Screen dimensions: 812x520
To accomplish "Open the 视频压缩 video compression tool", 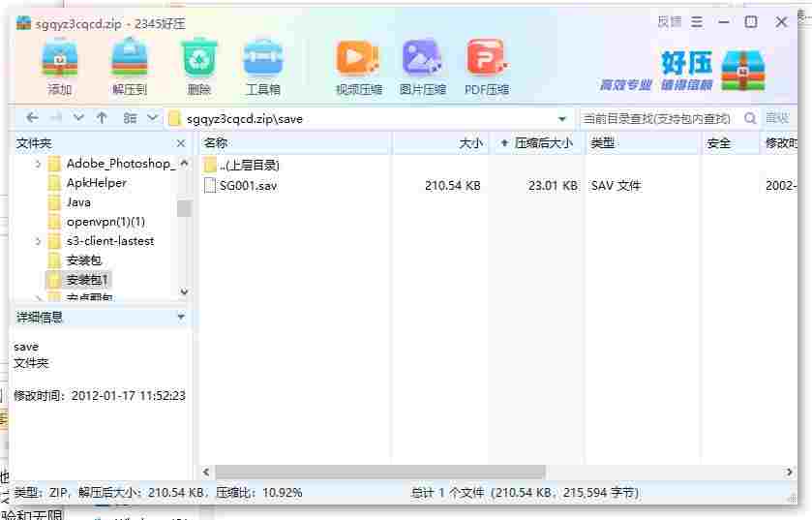I will click(x=358, y=68).
